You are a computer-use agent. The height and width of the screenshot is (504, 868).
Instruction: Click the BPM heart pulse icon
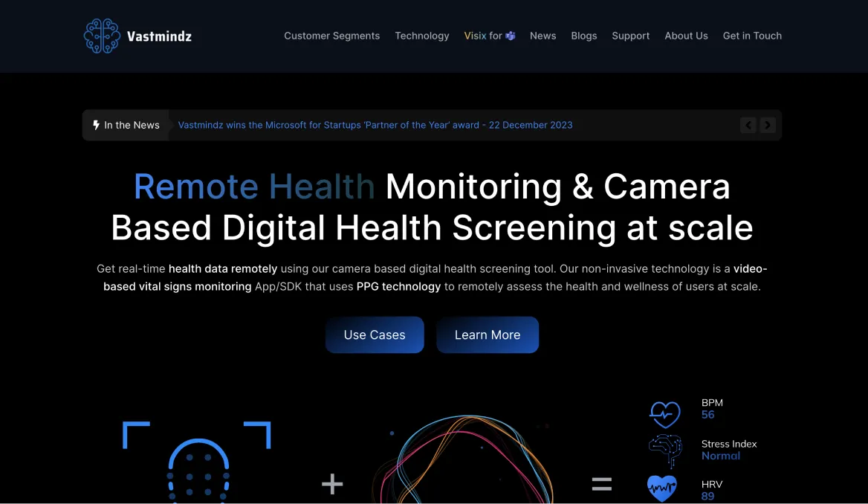click(665, 414)
